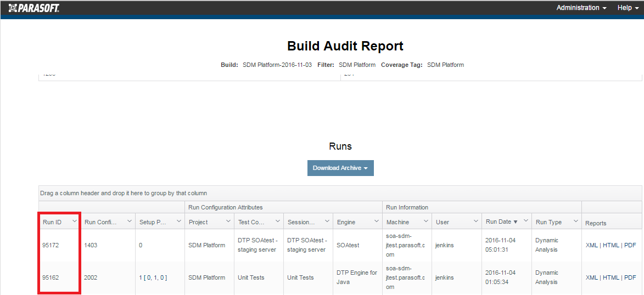Open Setup Problems column menu chevron
Screen dimensions: 644x295
pos(178,221)
